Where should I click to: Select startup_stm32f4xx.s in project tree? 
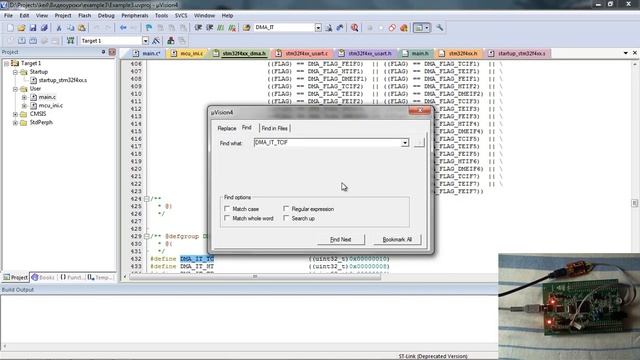62,80
